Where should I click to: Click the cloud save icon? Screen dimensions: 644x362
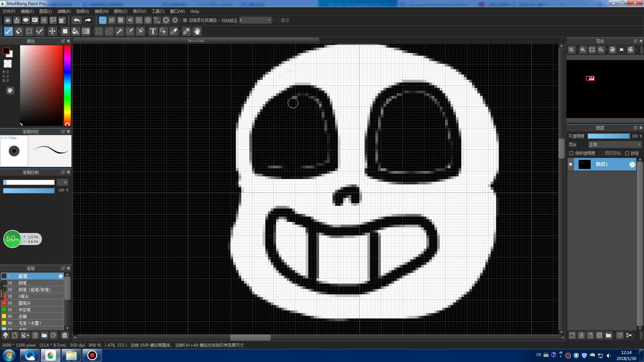point(8,20)
